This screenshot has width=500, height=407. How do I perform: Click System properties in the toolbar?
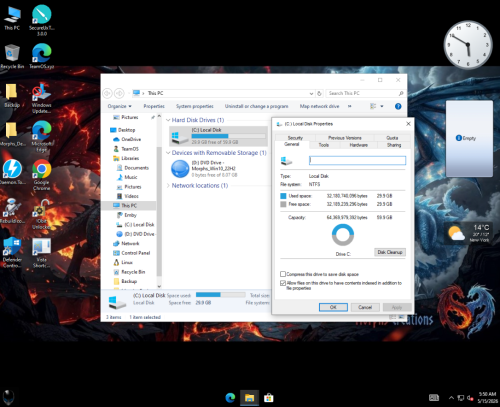click(x=195, y=106)
